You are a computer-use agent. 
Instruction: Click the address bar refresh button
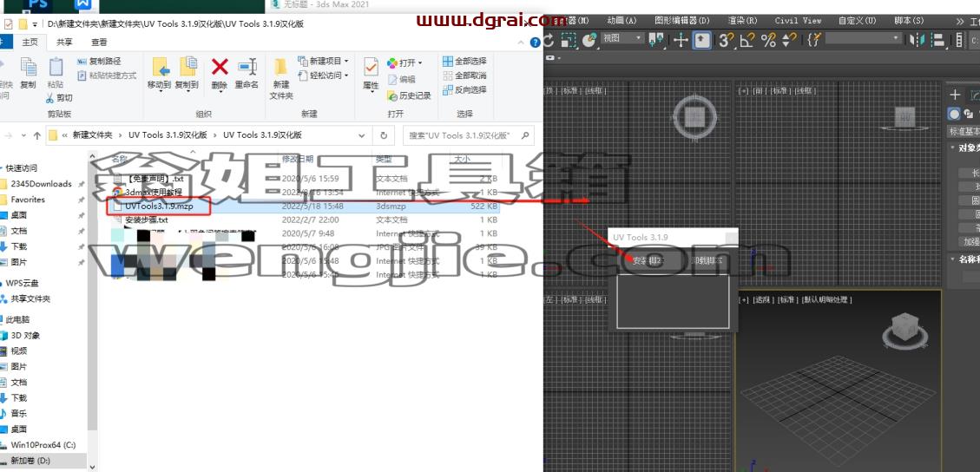pyautogui.click(x=383, y=135)
